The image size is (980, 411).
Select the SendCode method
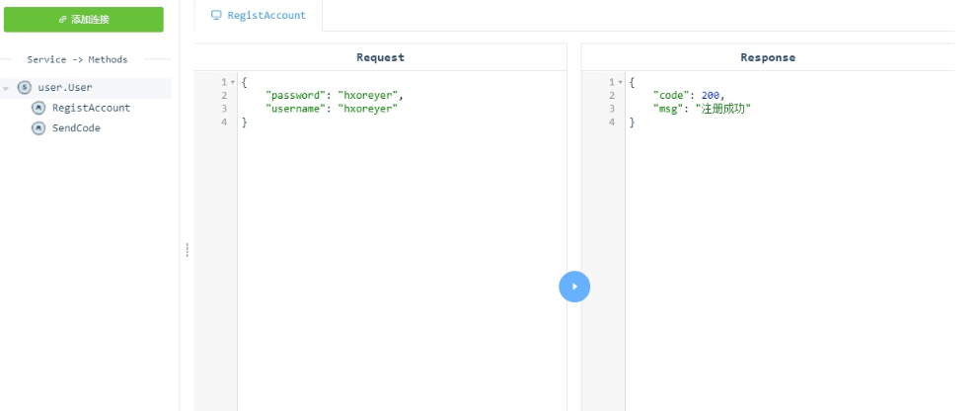coord(76,128)
